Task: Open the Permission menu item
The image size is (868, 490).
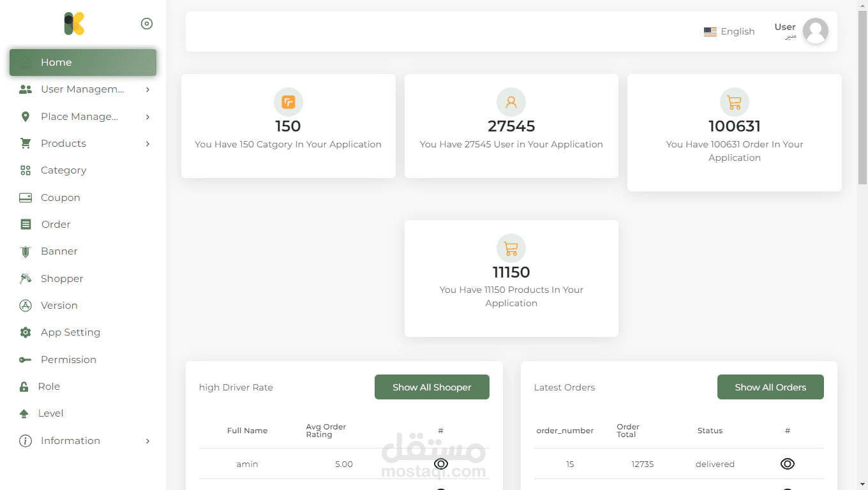Action: pyautogui.click(x=83, y=360)
